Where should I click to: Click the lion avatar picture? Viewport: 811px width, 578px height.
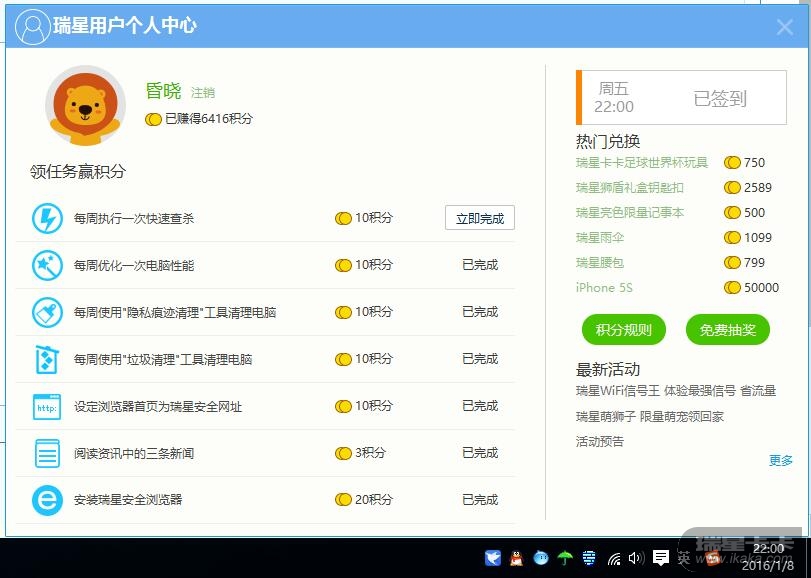[86, 105]
